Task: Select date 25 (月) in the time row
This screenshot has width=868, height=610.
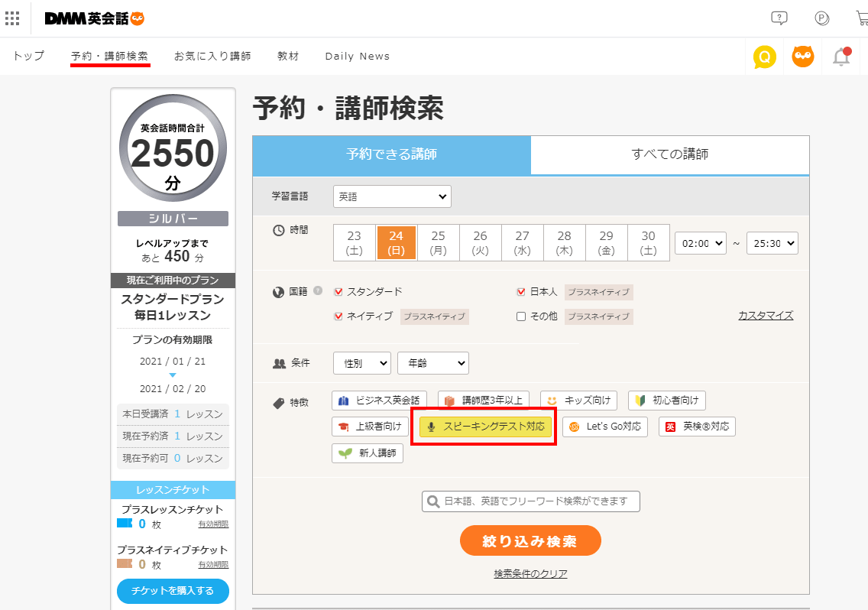Action: click(x=438, y=242)
